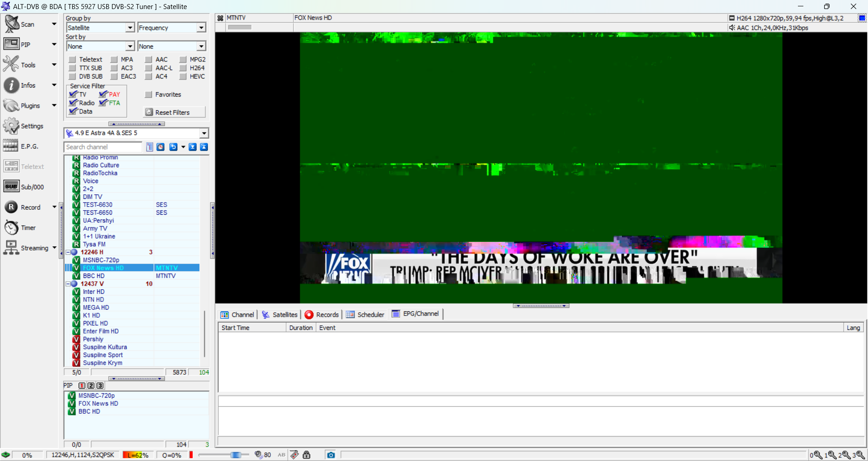Image resolution: width=868 pixels, height=461 pixels.
Task: Click the expand-all up arrow icon
Action: point(204,147)
